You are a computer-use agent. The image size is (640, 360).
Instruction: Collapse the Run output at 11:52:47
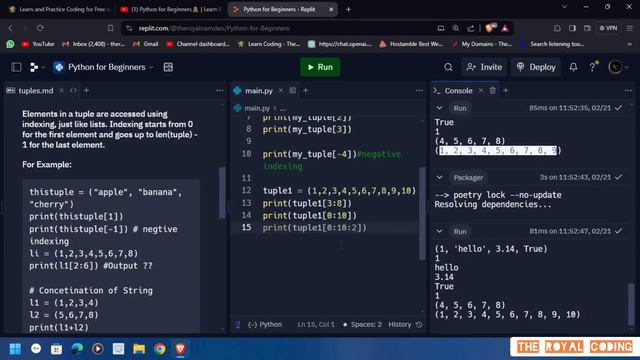pyautogui.click(x=439, y=231)
